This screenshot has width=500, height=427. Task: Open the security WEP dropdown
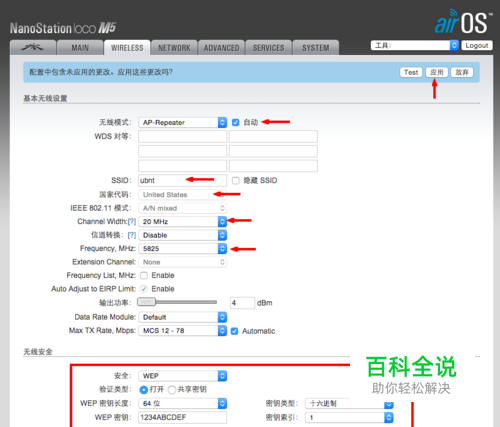[183, 376]
